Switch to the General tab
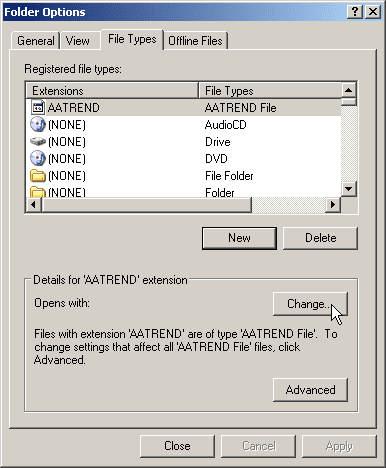 pos(36,41)
